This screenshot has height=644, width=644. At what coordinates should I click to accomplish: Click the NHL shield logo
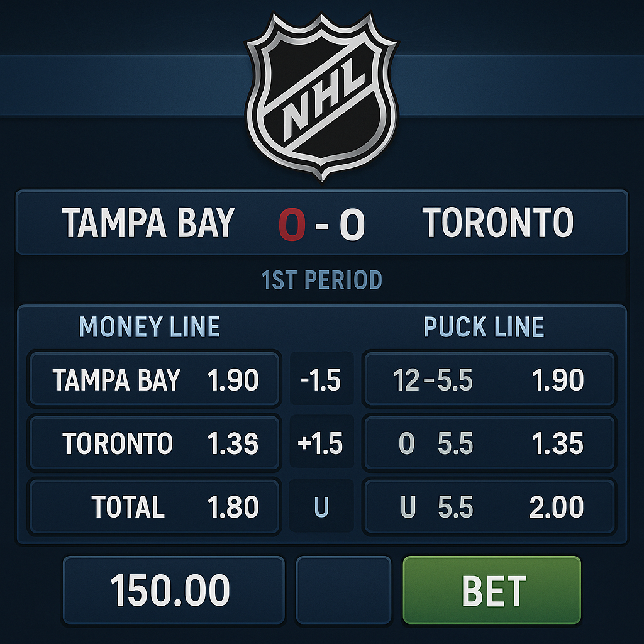click(x=322, y=94)
